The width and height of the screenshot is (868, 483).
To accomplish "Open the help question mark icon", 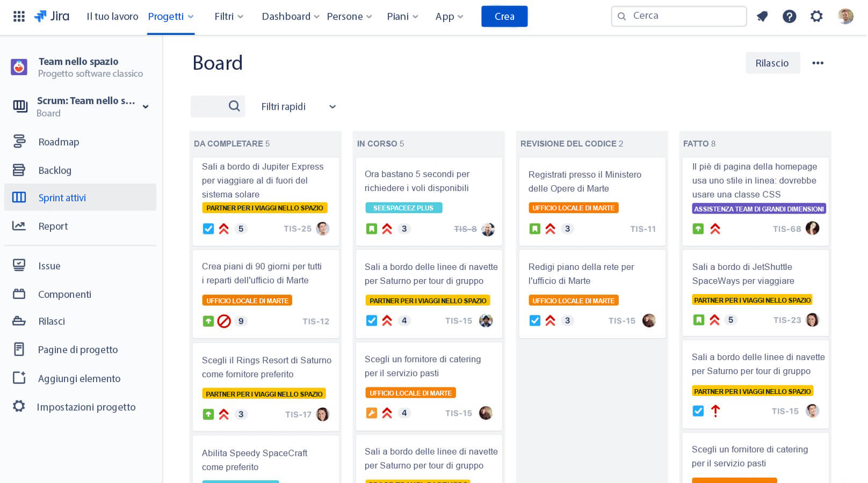I will tap(789, 17).
